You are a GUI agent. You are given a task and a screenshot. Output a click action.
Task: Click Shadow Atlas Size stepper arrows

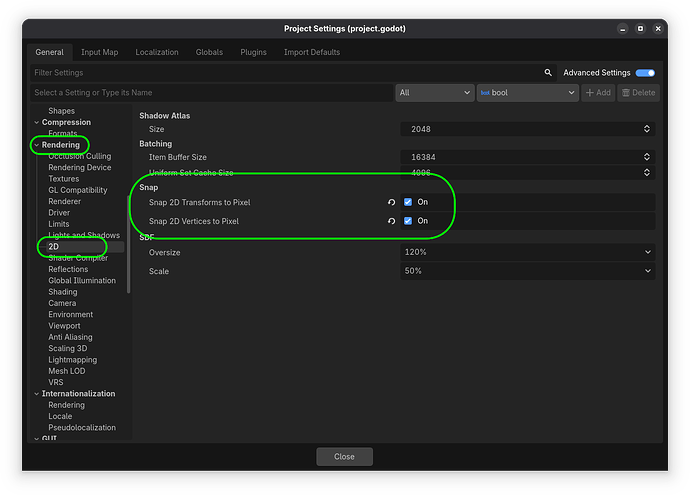647,129
